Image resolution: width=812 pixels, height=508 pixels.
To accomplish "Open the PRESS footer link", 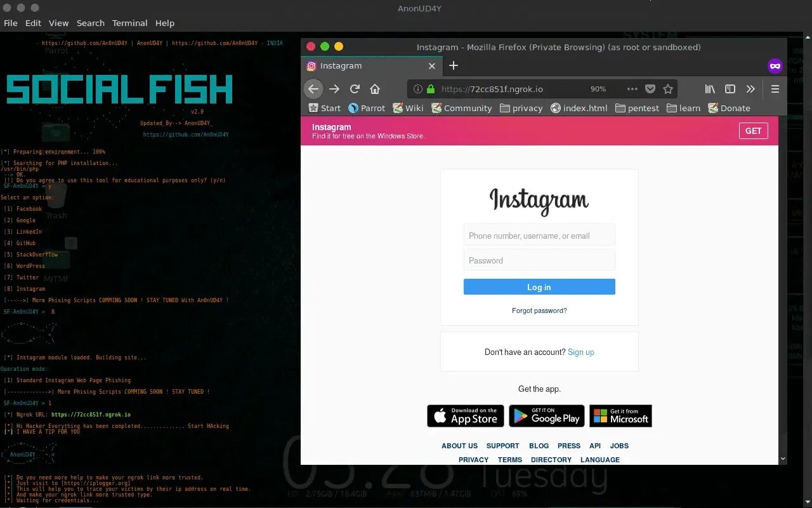I will coord(569,446).
